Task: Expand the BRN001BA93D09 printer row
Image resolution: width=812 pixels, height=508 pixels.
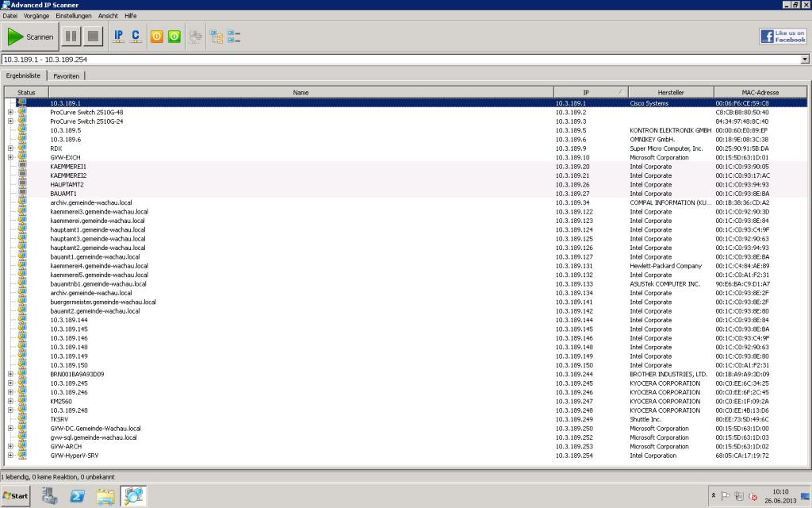Action: [x=10, y=375]
